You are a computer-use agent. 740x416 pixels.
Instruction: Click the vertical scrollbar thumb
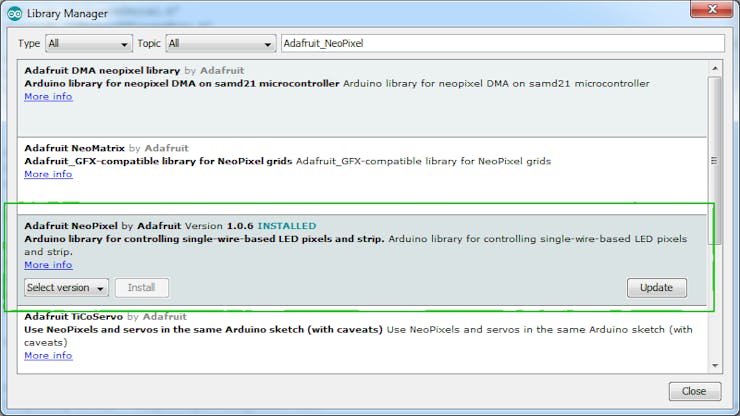[x=715, y=161]
